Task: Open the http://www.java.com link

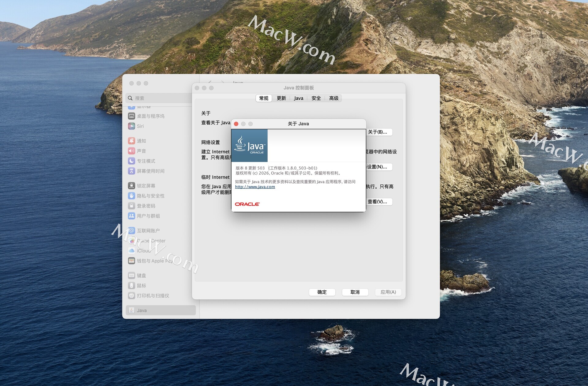Action: coord(255,187)
